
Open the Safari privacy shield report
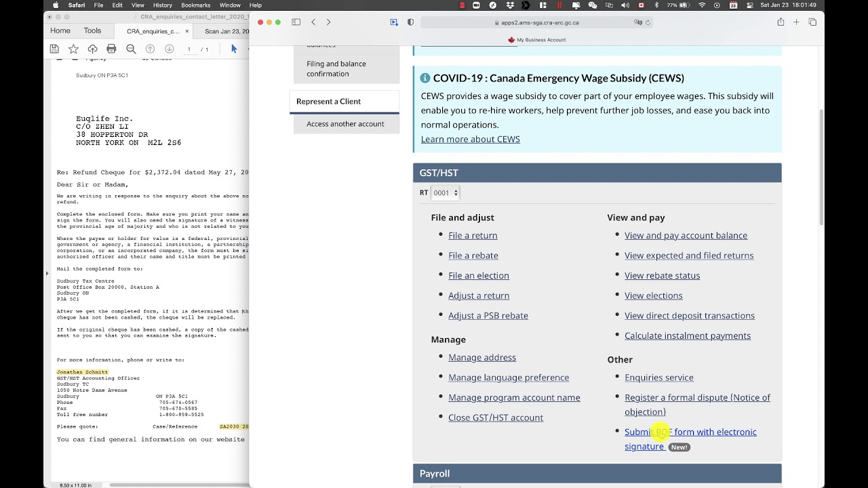[x=410, y=22]
